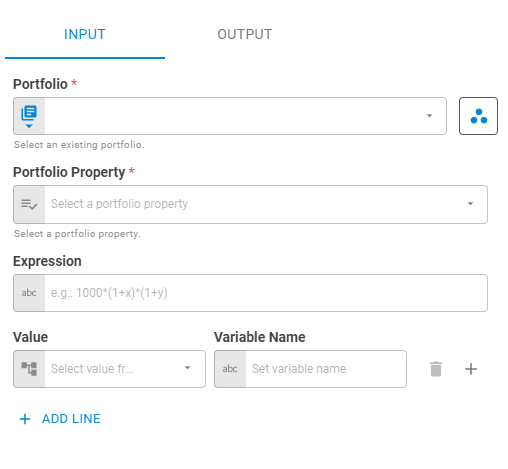This screenshot has width=508, height=469.
Task: Switch to the OUTPUT tab
Action: coord(245,34)
